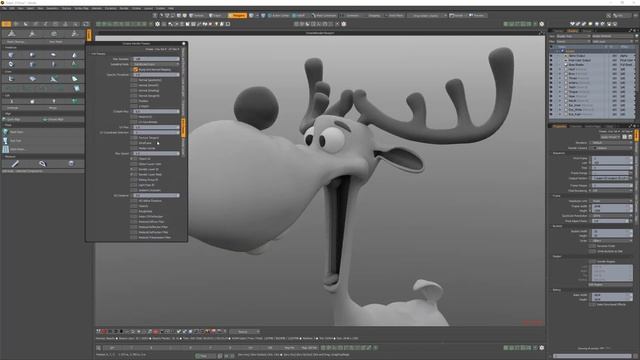
Task: Click the top value field in passes popup
Action: pyautogui.click(x=156, y=59)
